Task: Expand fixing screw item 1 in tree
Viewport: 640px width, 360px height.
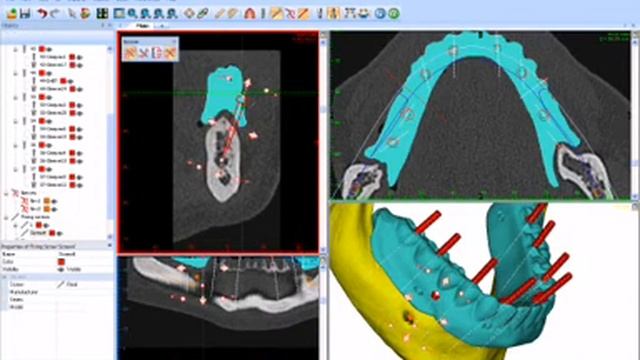Action: coord(15,225)
